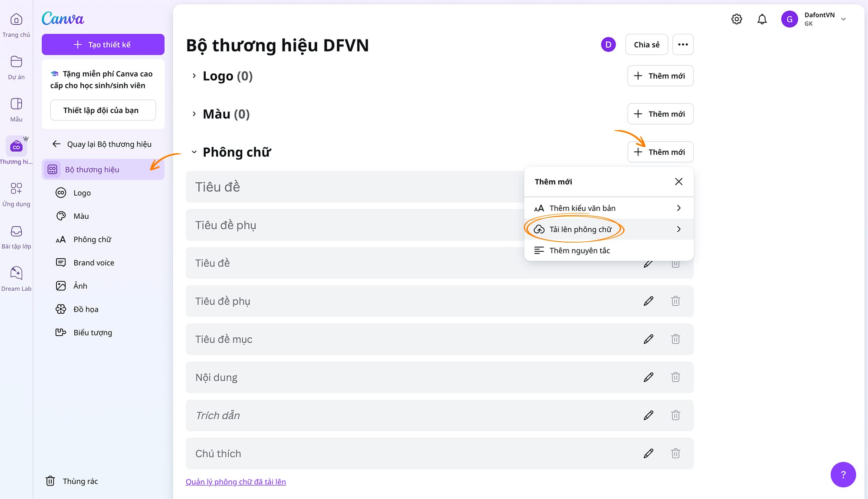This screenshot has width=868, height=499.
Task: Edit the lower Tiêu đề phụ font style
Action: click(x=648, y=301)
